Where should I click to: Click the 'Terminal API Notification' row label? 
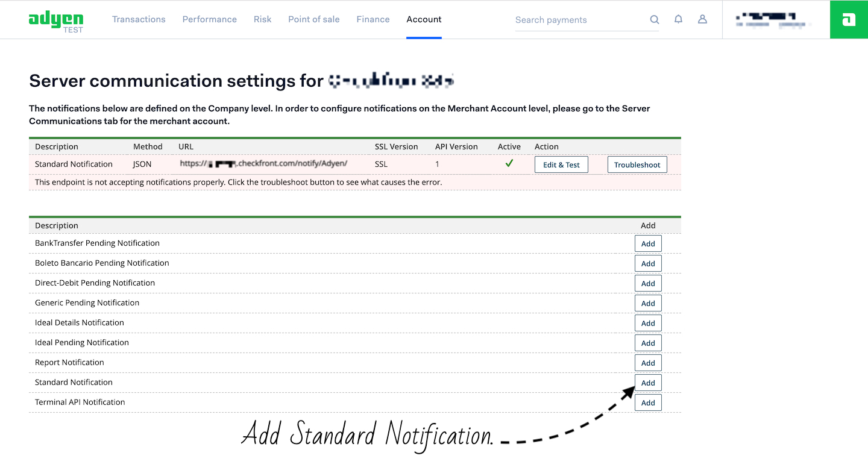80,402
